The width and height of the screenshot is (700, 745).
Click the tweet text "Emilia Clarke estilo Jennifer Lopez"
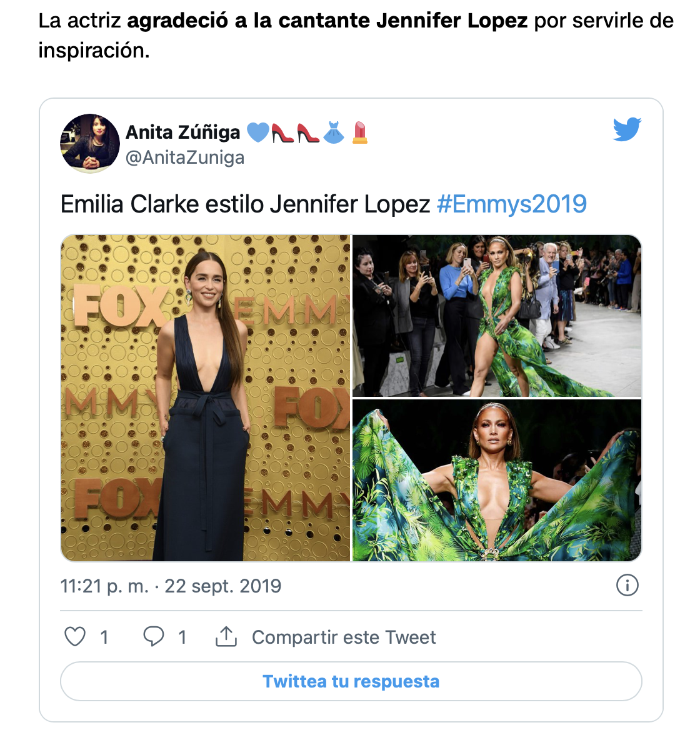pyautogui.click(x=245, y=204)
